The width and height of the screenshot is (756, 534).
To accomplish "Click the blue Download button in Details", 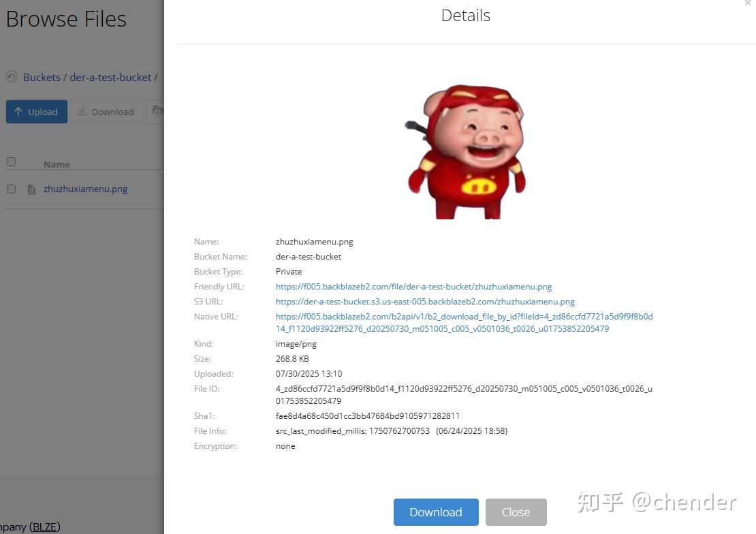I will [436, 512].
